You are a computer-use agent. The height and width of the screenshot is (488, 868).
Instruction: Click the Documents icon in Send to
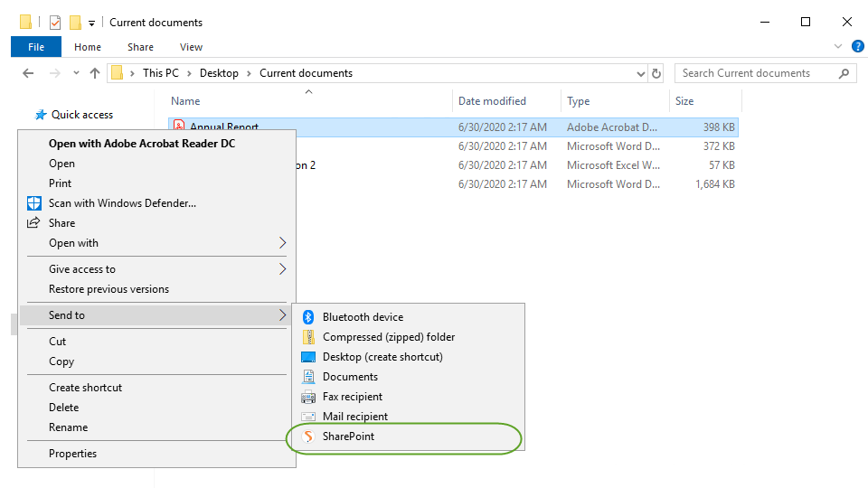[308, 377]
